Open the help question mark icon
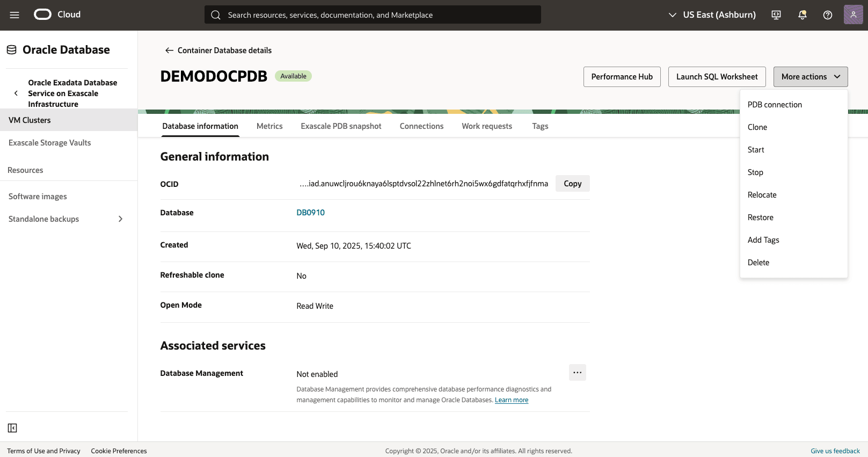The image size is (868, 457). pyautogui.click(x=828, y=15)
